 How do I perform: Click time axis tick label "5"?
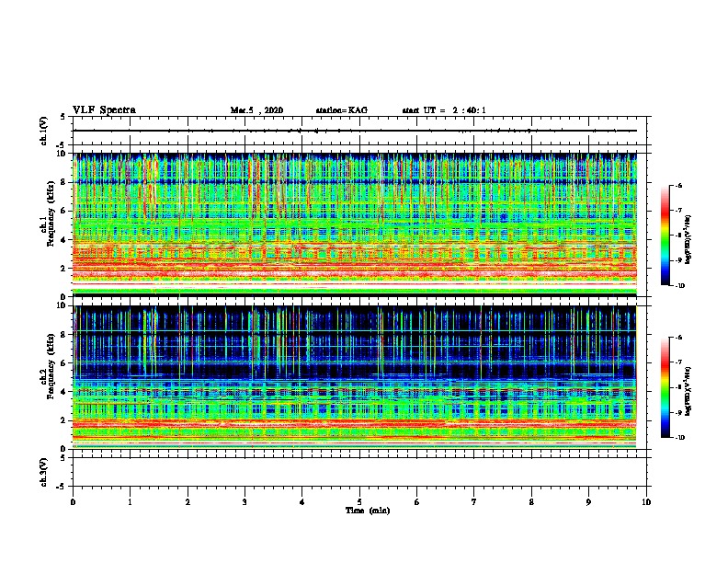(359, 502)
